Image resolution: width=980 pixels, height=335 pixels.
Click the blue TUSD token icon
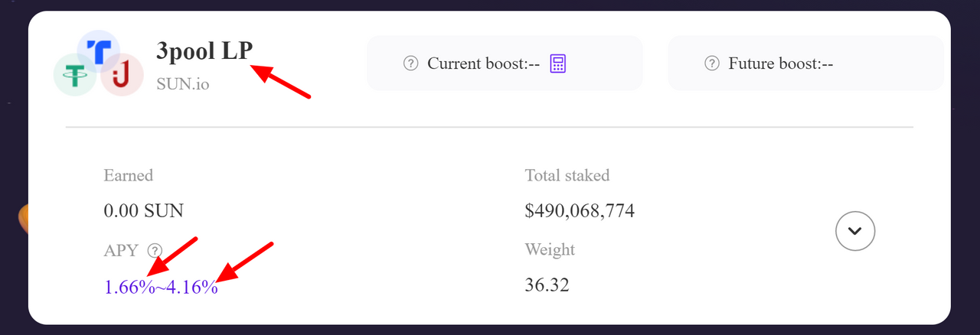coord(99,52)
